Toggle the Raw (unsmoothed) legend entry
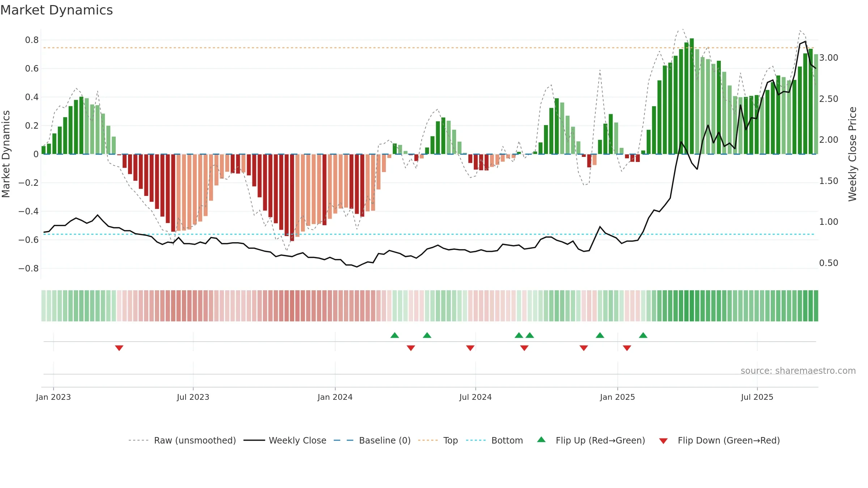Viewport: 868px width, 488px height. click(182, 440)
